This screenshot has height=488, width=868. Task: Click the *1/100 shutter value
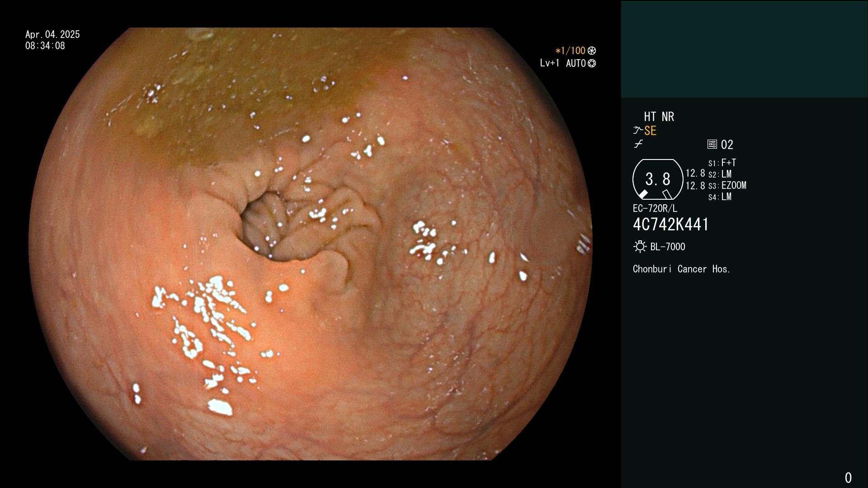click(570, 51)
